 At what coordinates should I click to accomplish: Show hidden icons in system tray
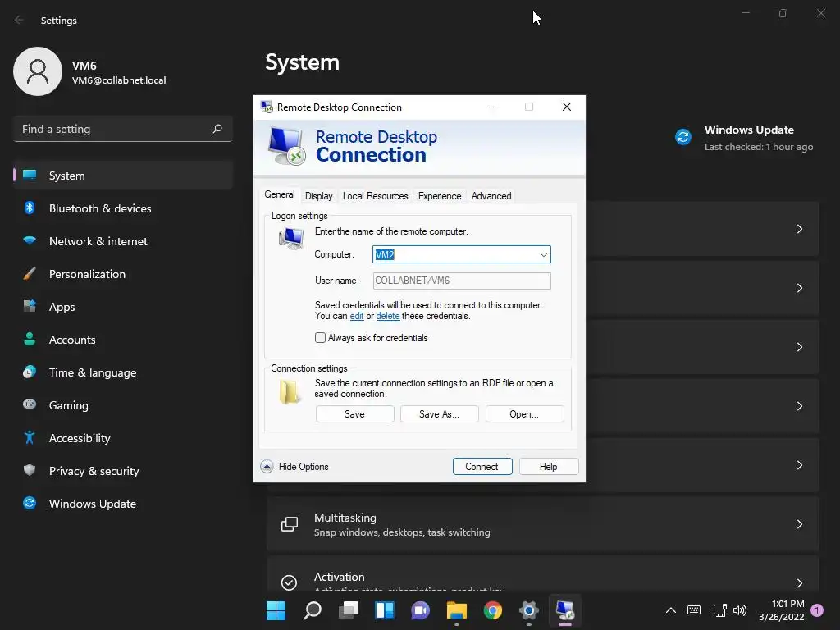(671, 610)
